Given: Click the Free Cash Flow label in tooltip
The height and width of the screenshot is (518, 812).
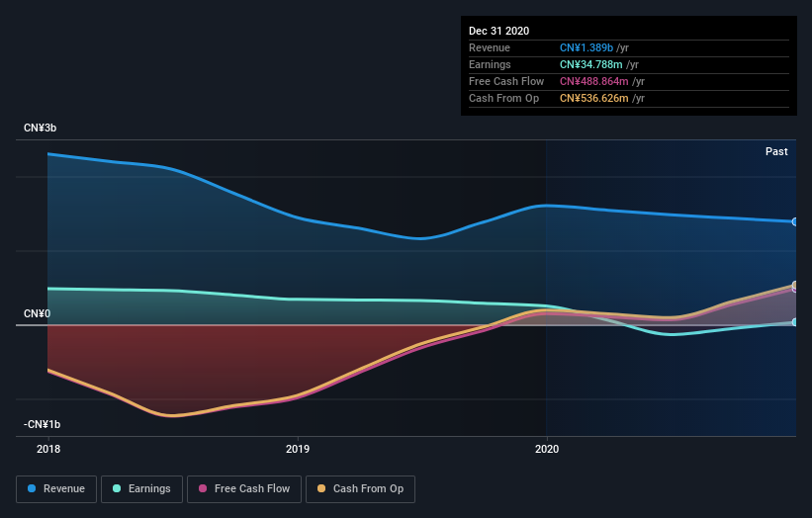Looking at the screenshot, I should [x=506, y=81].
